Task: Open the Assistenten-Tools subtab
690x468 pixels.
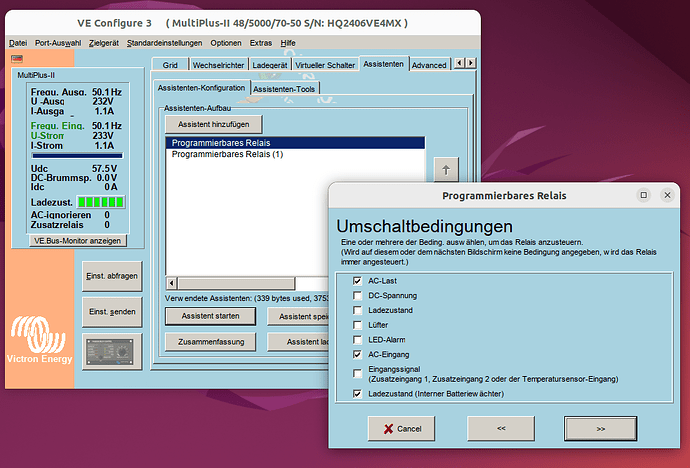Action: coord(284,89)
